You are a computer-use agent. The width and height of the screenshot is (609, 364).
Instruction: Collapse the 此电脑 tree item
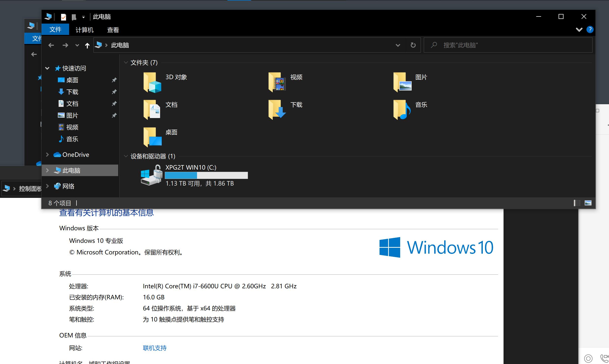click(x=47, y=170)
